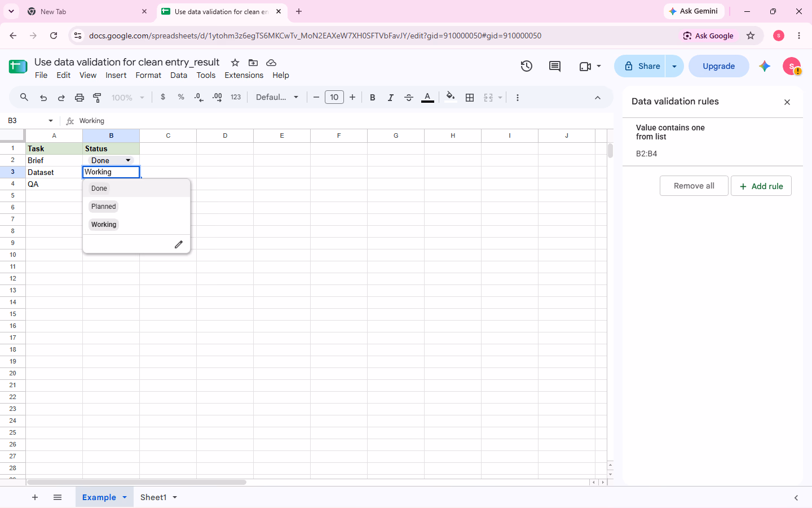The height and width of the screenshot is (508, 812).
Task: Open font family Default dropdown
Action: coord(277,97)
